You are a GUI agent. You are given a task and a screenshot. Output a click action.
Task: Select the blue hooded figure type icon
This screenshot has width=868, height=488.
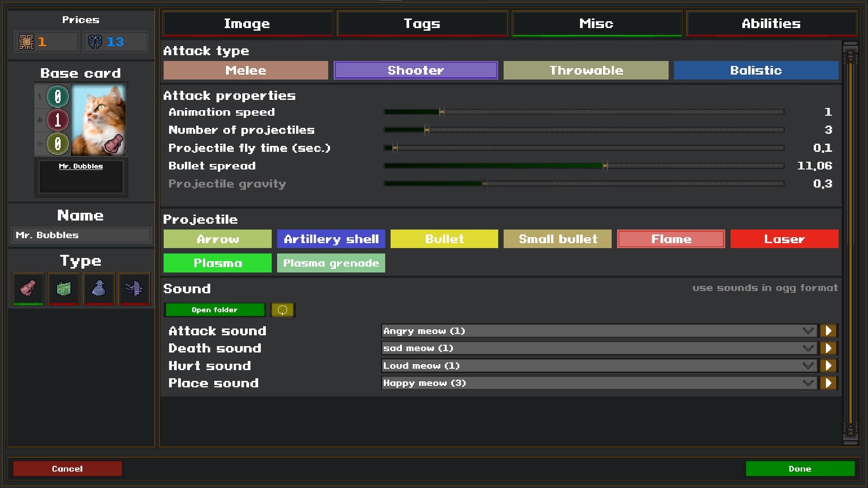(x=99, y=288)
